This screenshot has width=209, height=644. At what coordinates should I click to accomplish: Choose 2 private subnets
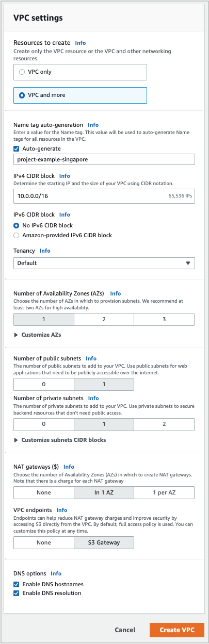pos(164,424)
